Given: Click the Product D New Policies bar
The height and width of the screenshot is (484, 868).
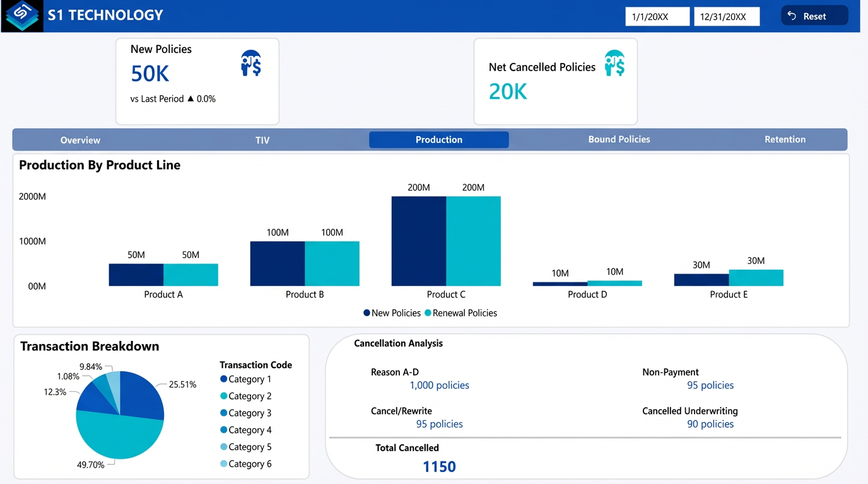Looking at the screenshot, I should [x=560, y=283].
